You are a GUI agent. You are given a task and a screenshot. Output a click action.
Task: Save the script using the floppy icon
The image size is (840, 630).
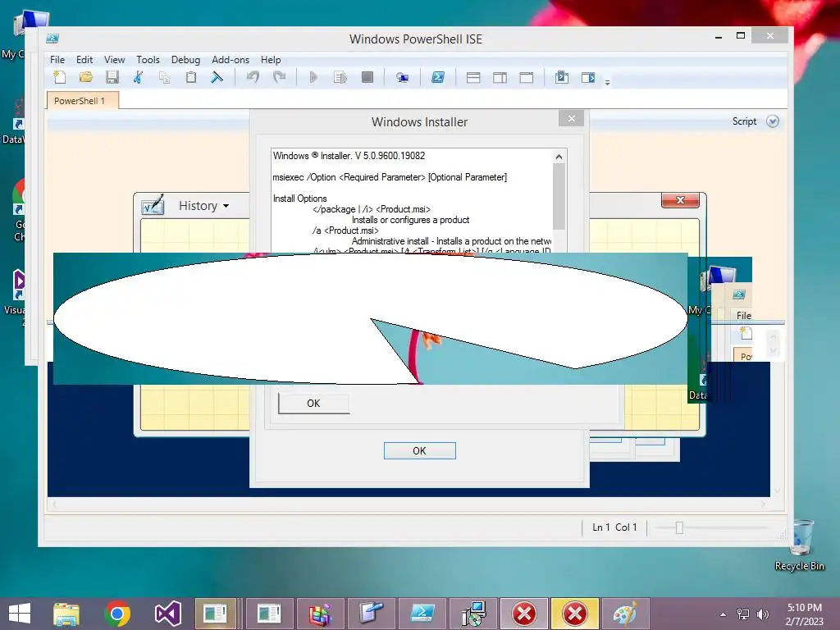coord(112,78)
